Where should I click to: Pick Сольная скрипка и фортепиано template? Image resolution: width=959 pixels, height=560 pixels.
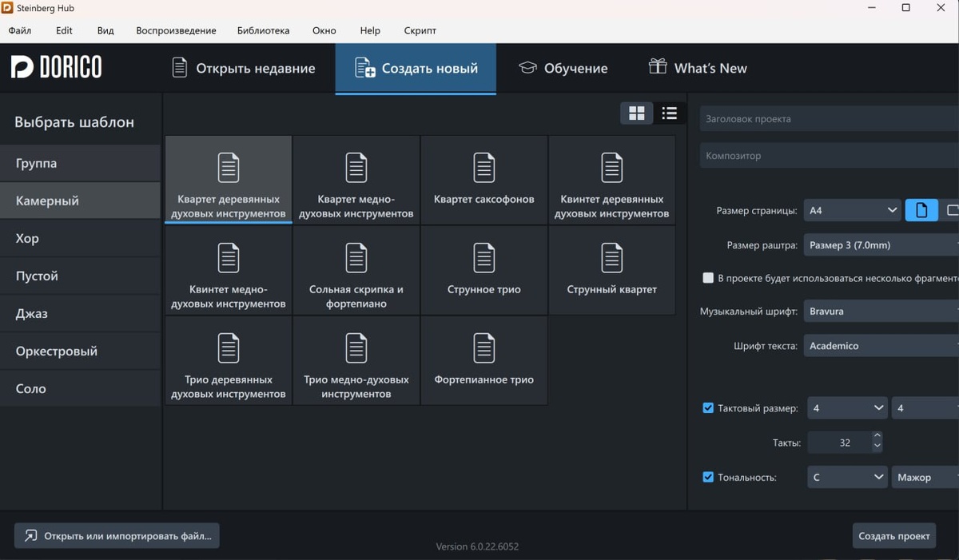coord(356,270)
